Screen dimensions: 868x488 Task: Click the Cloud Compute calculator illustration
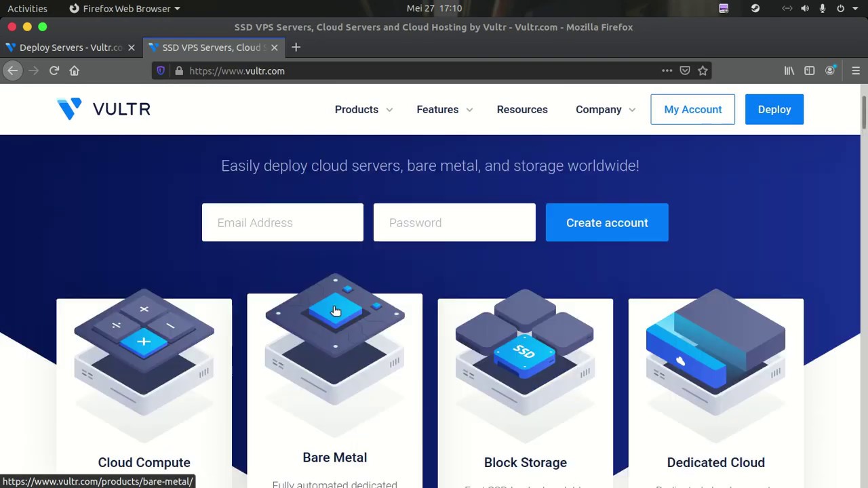[144, 351]
